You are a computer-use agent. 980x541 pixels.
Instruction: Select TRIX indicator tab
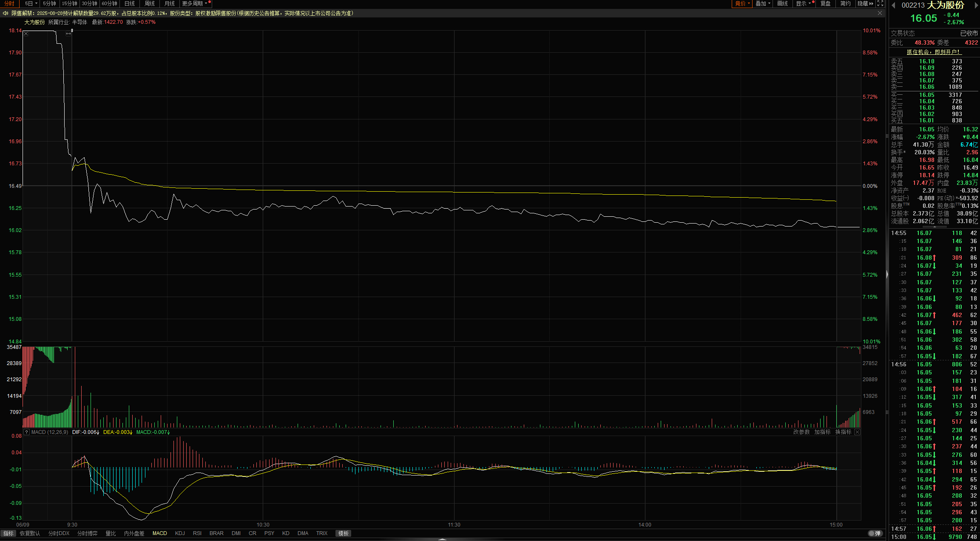(x=322, y=533)
